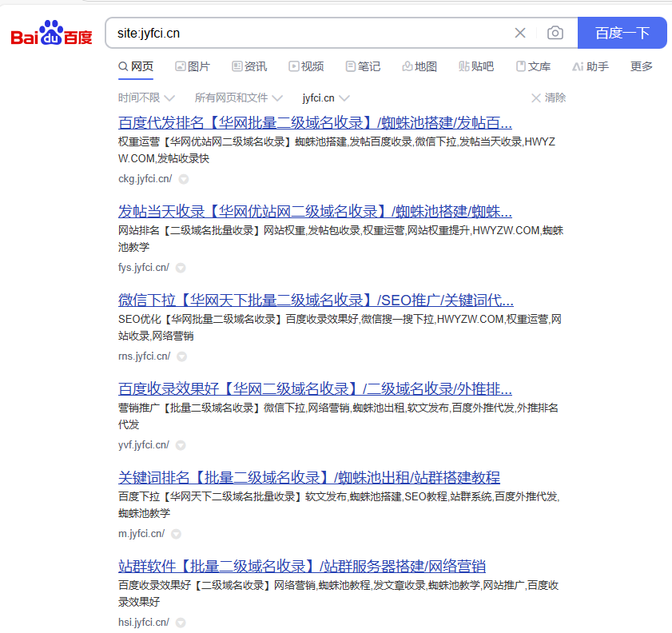Click 清除 to clear filters
672x633 pixels.
(549, 98)
